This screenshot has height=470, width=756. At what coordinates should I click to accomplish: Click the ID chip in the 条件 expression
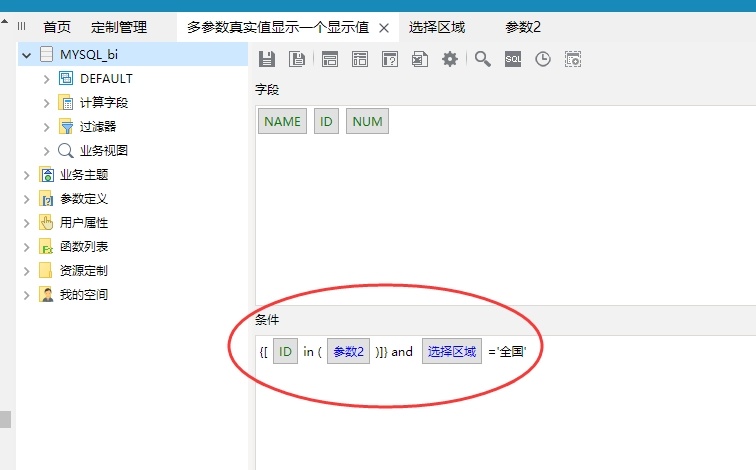pyautogui.click(x=285, y=351)
